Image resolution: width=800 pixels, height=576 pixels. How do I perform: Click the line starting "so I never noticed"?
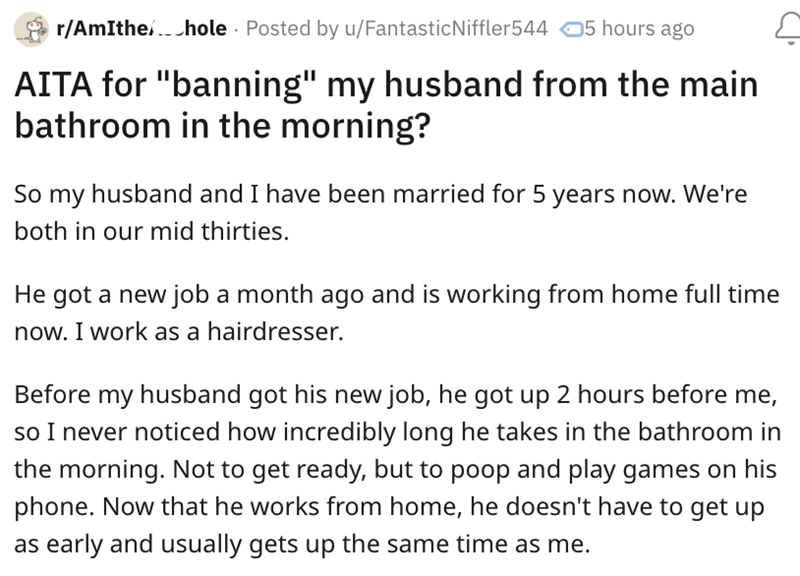[393, 435]
